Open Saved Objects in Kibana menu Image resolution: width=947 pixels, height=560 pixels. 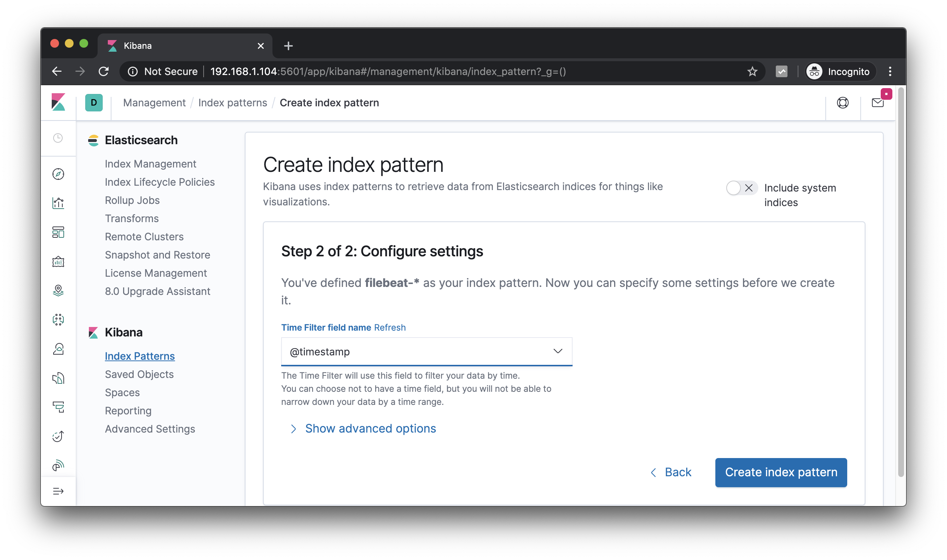click(139, 374)
